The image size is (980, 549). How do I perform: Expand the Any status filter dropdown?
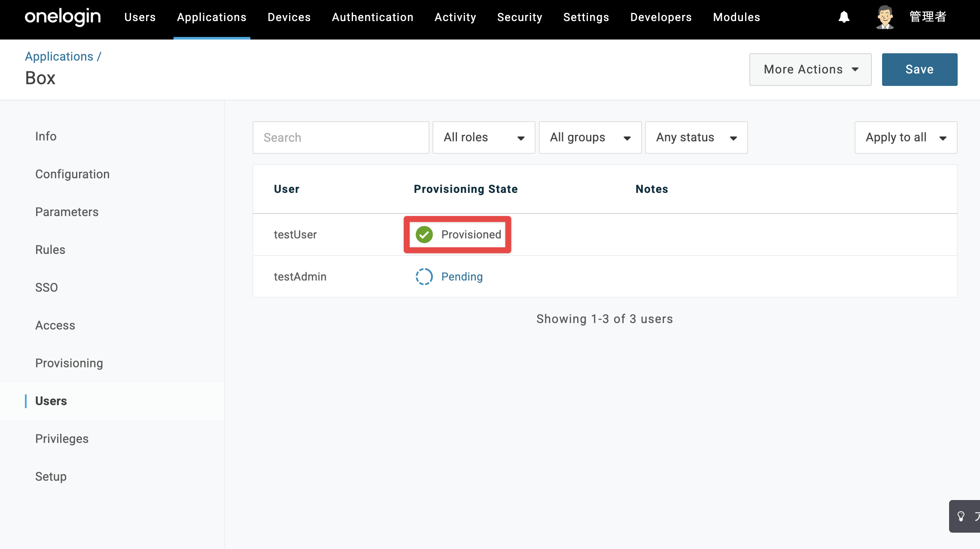(x=697, y=137)
